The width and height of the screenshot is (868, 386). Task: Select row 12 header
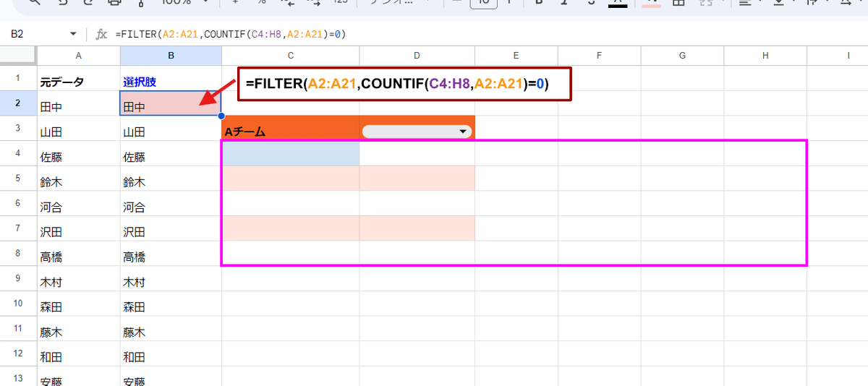19,353
